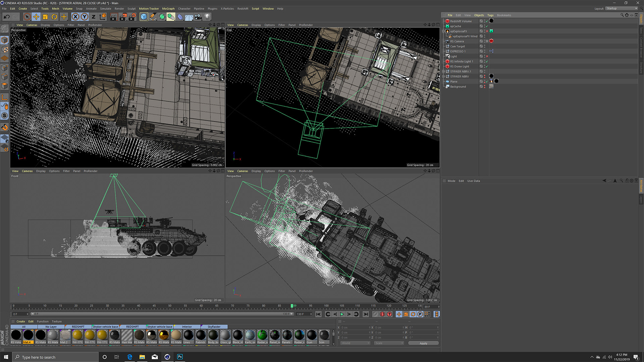Select the RS Volu material swatch
The image size is (644, 362).
[x=16, y=337]
